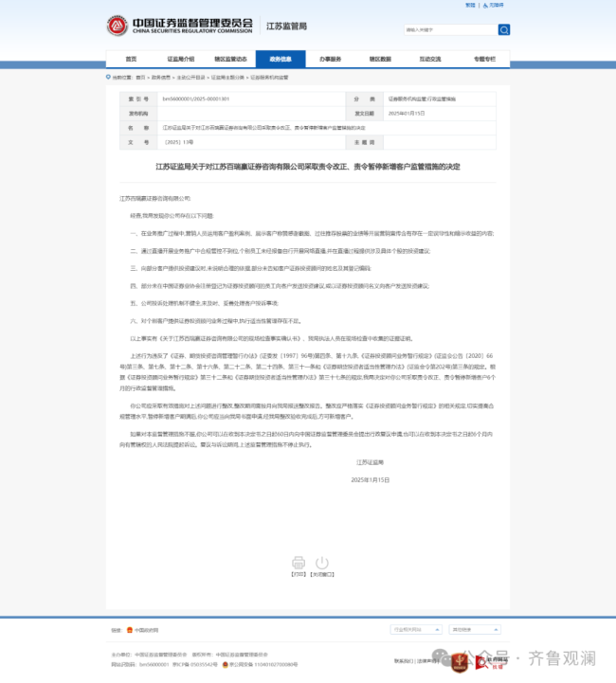This screenshot has width=616, height=683.
Task: Click 联系我们 in the footer
Action: (404, 661)
